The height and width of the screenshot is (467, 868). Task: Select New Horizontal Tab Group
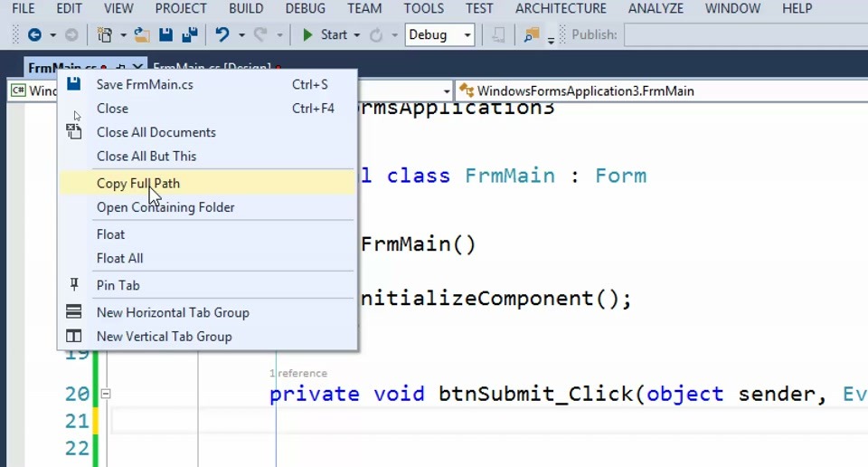click(x=208, y=312)
